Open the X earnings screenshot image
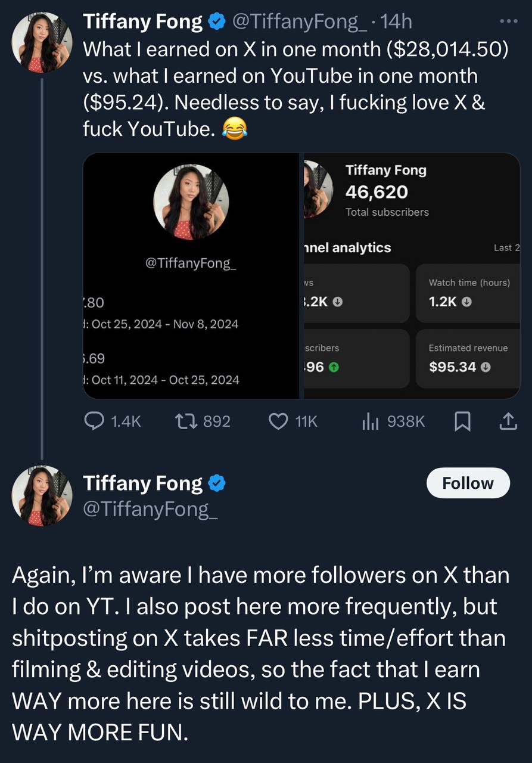This screenshot has width=532, height=763. (x=191, y=275)
